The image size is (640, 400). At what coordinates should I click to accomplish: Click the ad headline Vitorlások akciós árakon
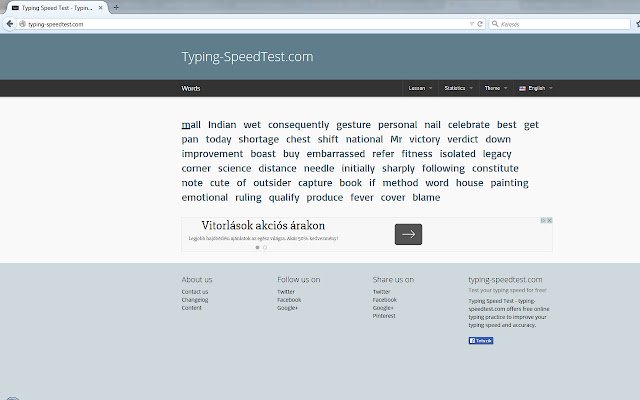pos(263,225)
